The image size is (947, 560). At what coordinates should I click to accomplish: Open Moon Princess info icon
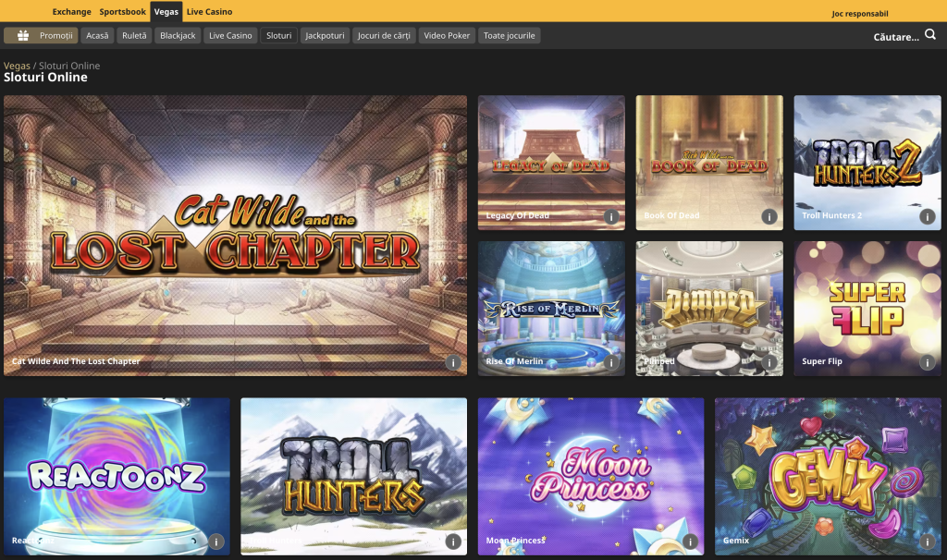click(x=690, y=542)
